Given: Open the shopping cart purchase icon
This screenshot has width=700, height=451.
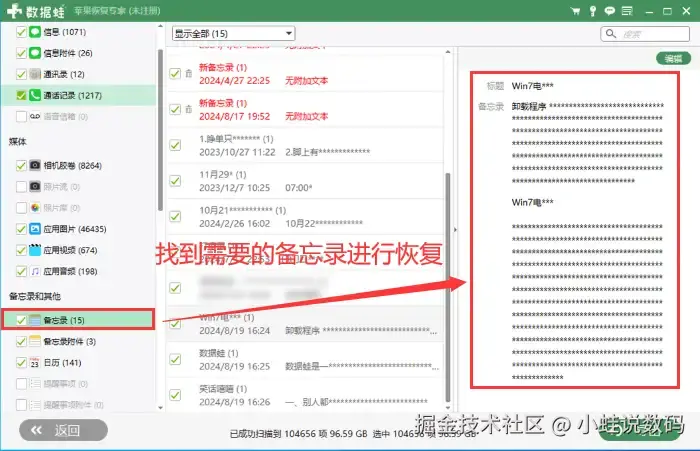Looking at the screenshot, I should pyautogui.click(x=575, y=11).
